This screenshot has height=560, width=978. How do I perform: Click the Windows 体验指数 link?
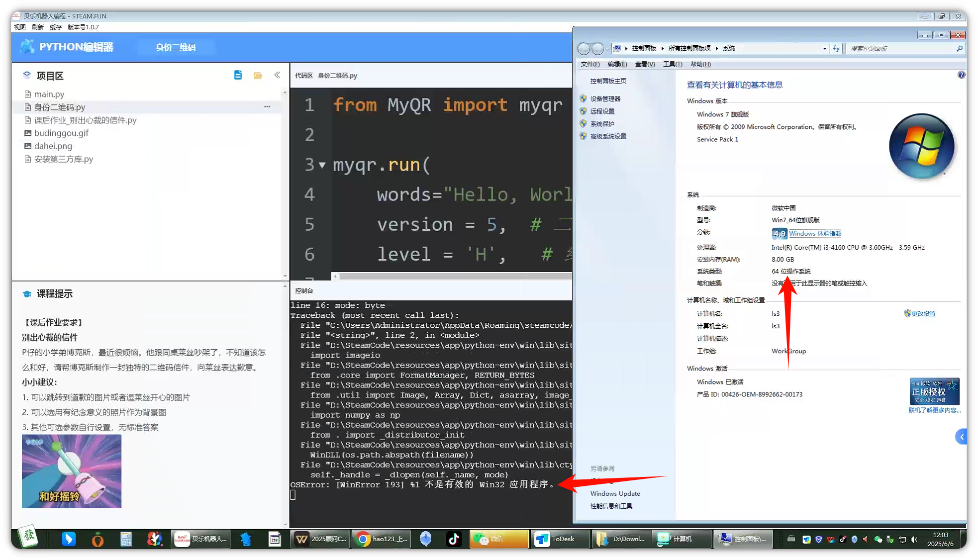(x=815, y=233)
